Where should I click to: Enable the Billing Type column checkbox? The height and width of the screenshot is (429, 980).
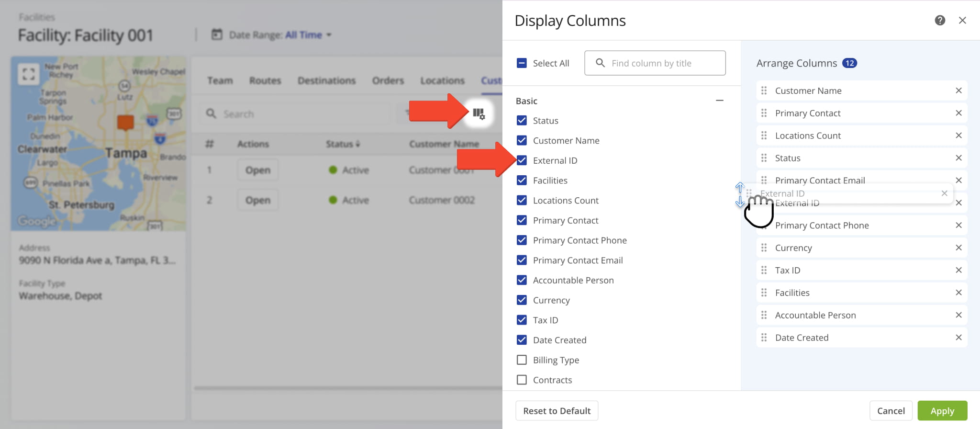point(522,360)
